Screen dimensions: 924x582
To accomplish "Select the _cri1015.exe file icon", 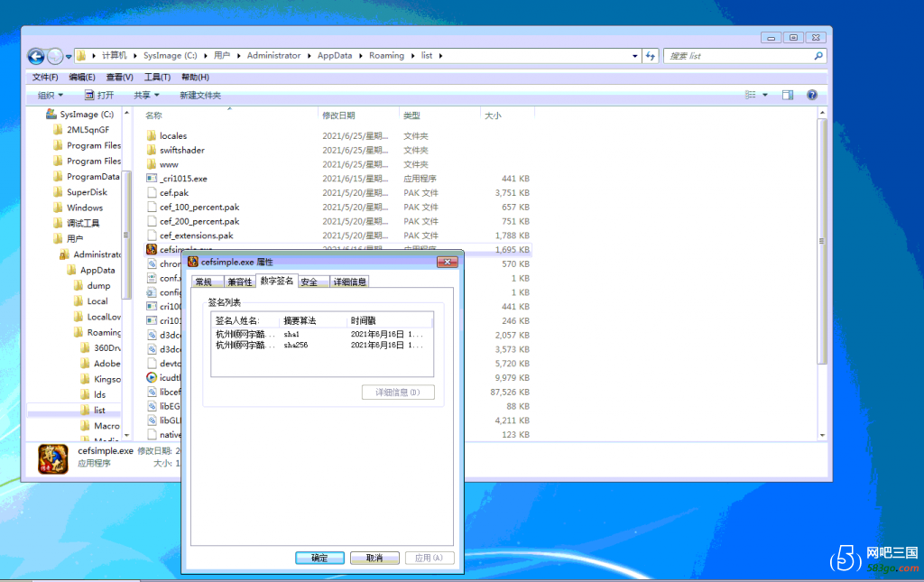I will pyautogui.click(x=152, y=179).
